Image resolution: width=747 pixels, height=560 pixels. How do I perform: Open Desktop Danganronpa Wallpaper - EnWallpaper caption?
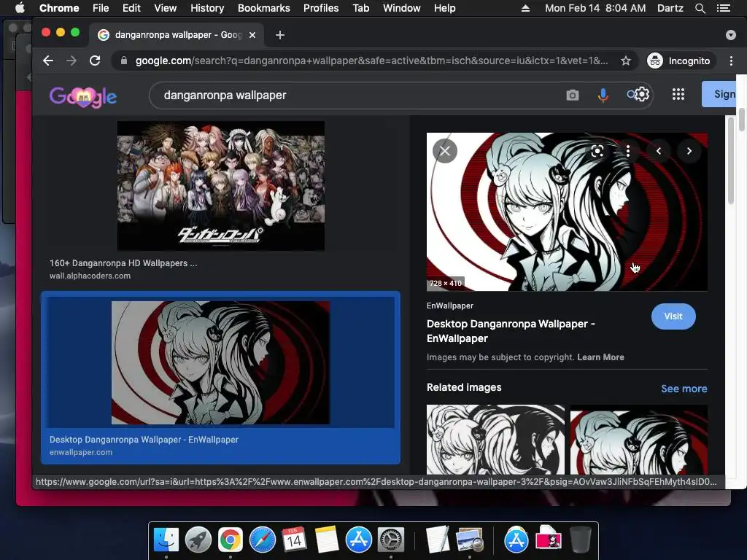point(144,440)
